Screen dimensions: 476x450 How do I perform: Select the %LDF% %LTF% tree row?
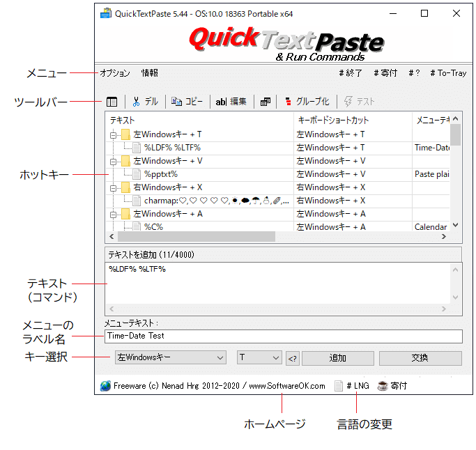pos(172,148)
